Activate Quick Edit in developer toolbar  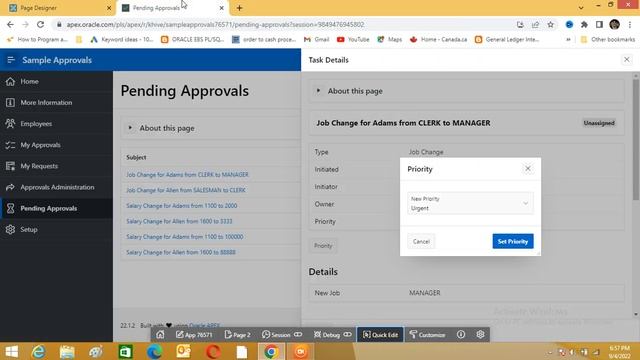tap(380, 335)
